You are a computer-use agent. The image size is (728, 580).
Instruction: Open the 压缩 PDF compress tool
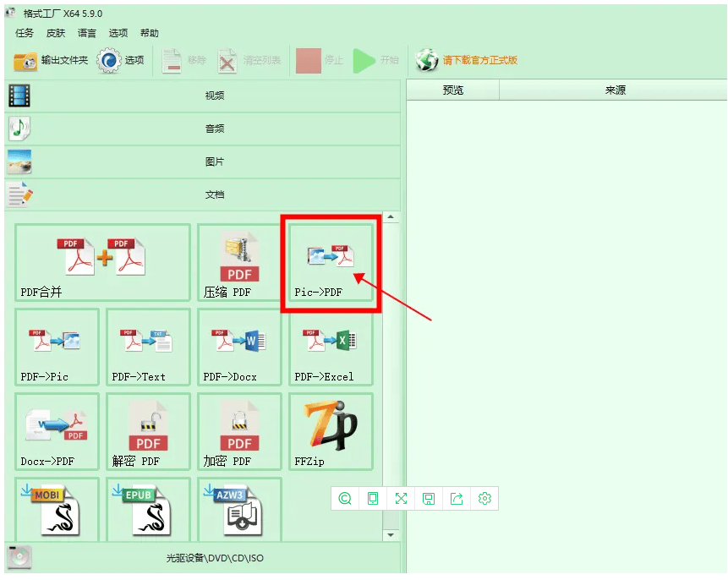(x=238, y=263)
